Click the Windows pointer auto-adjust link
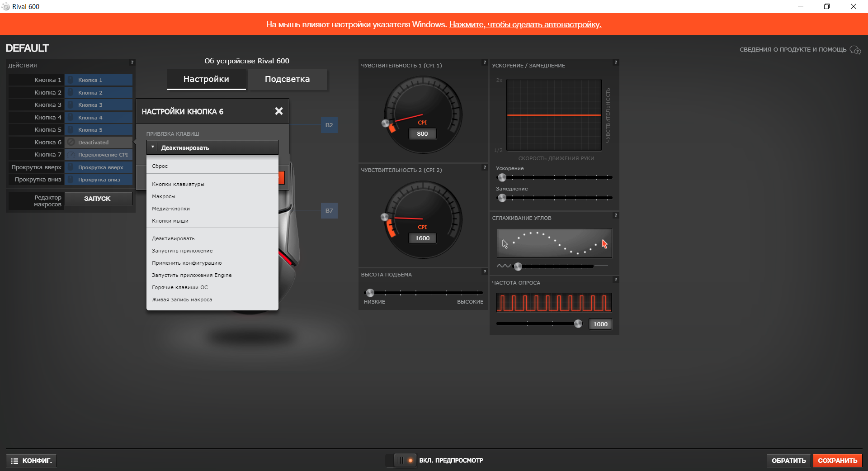The width and height of the screenshot is (868, 471). pyautogui.click(x=525, y=24)
